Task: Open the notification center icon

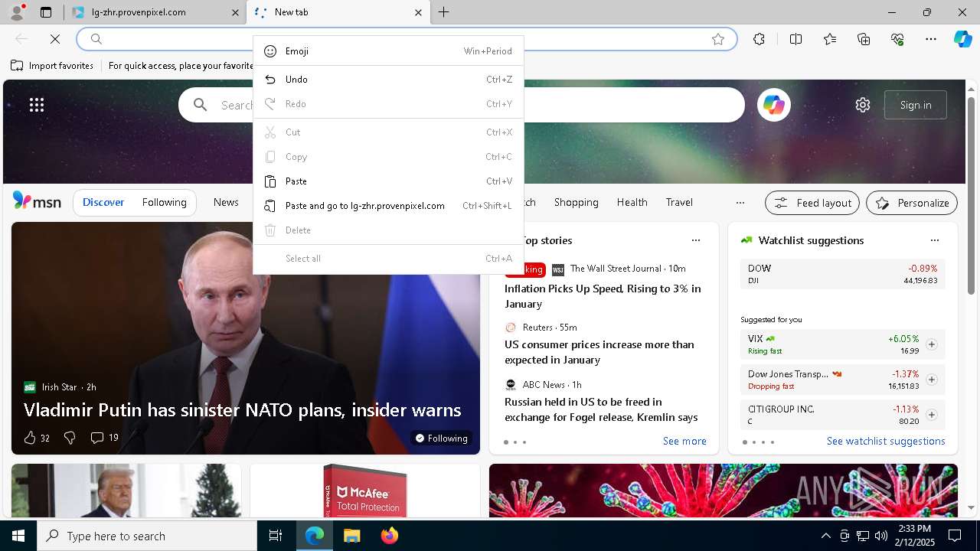Action: pyautogui.click(x=955, y=536)
